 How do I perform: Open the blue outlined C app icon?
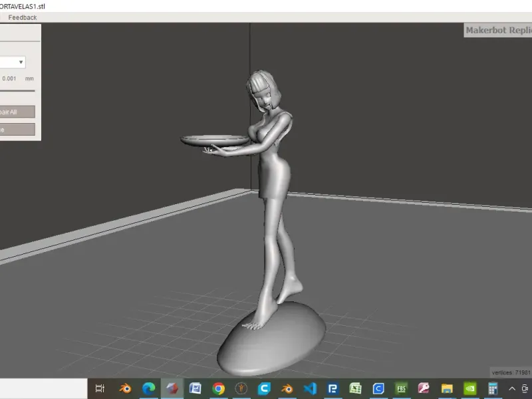(378, 388)
